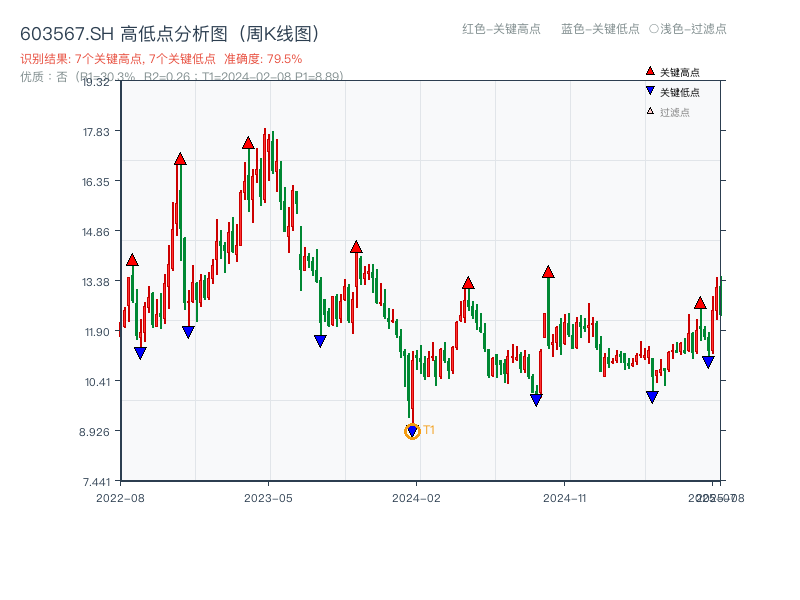
Task: Click the red triangle near the far-right peak
Action: click(x=698, y=305)
